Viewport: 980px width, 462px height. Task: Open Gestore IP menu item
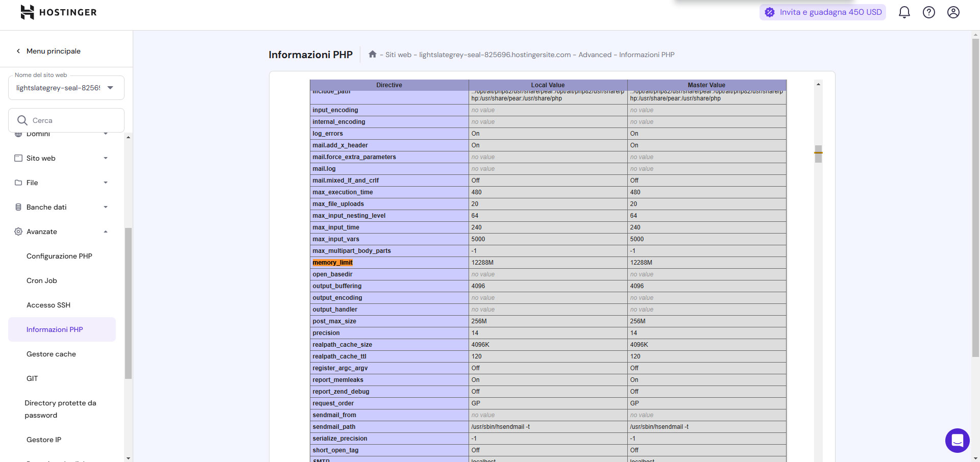pyautogui.click(x=44, y=440)
